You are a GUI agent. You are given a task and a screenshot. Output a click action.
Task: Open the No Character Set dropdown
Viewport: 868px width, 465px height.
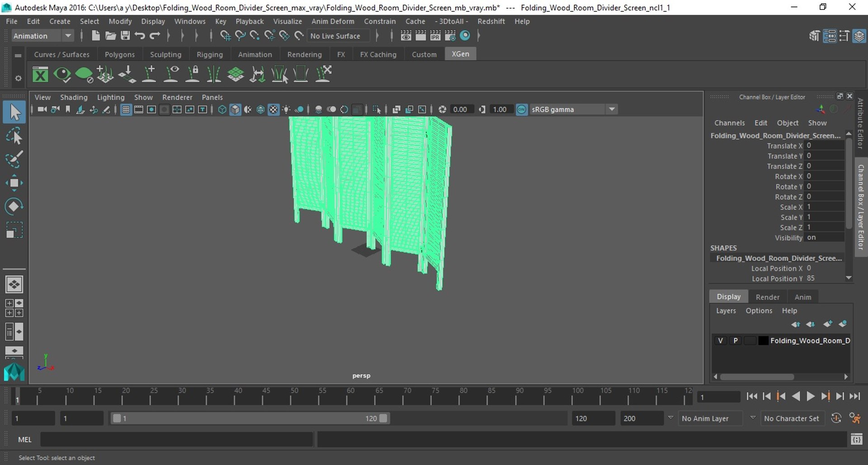pyautogui.click(x=793, y=418)
